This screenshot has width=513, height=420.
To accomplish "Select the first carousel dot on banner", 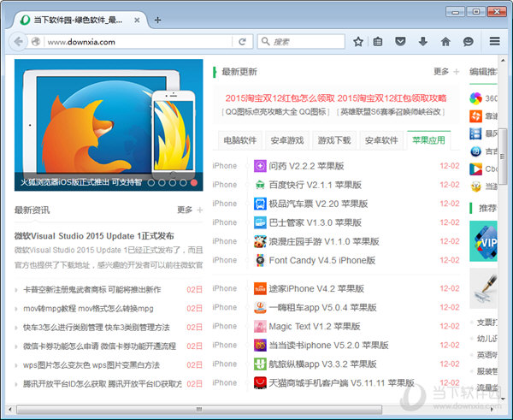I will [151, 182].
